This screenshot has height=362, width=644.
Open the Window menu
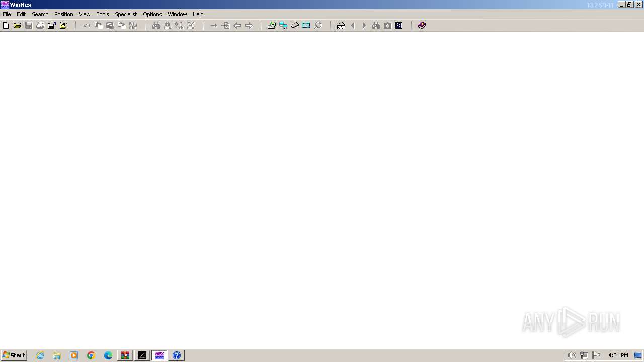click(x=177, y=14)
